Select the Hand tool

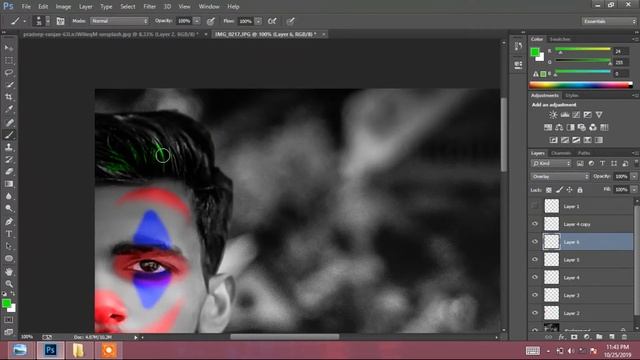[9, 271]
